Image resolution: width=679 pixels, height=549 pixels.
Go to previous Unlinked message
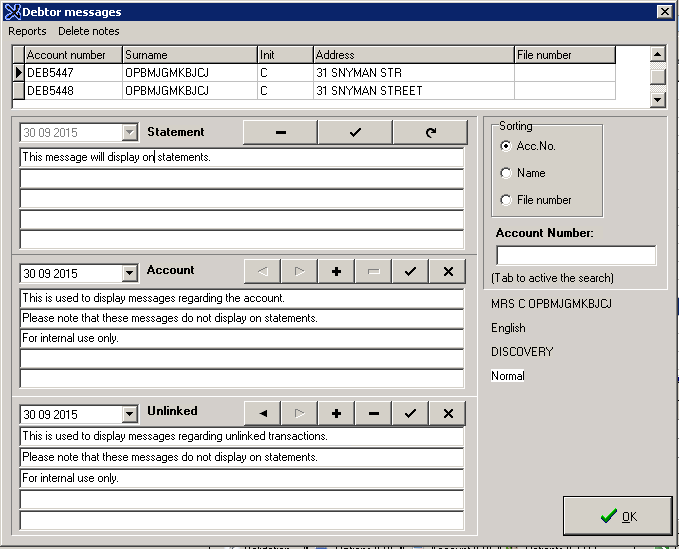point(262,413)
